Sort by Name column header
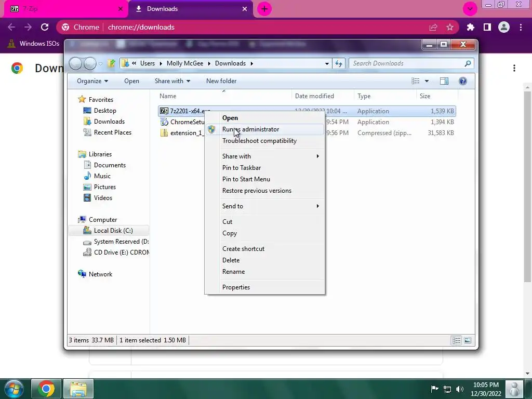This screenshot has width=532, height=399. pos(224,96)
